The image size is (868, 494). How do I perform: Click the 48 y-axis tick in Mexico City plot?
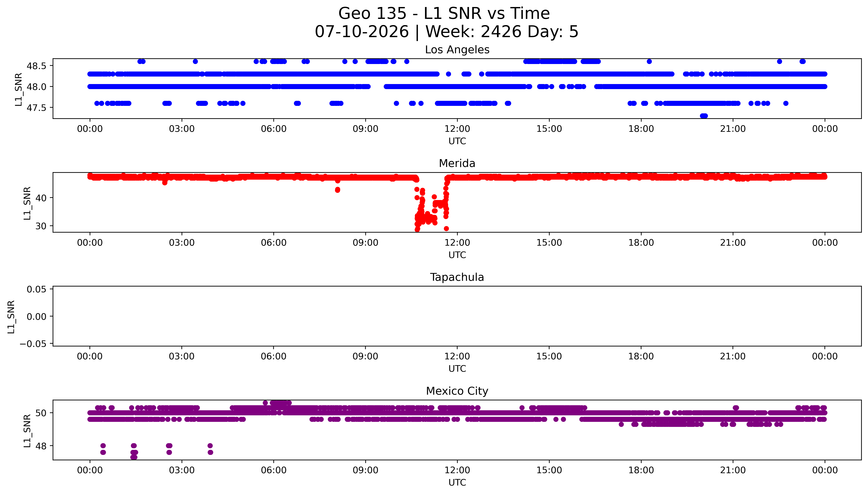point(41,446)
